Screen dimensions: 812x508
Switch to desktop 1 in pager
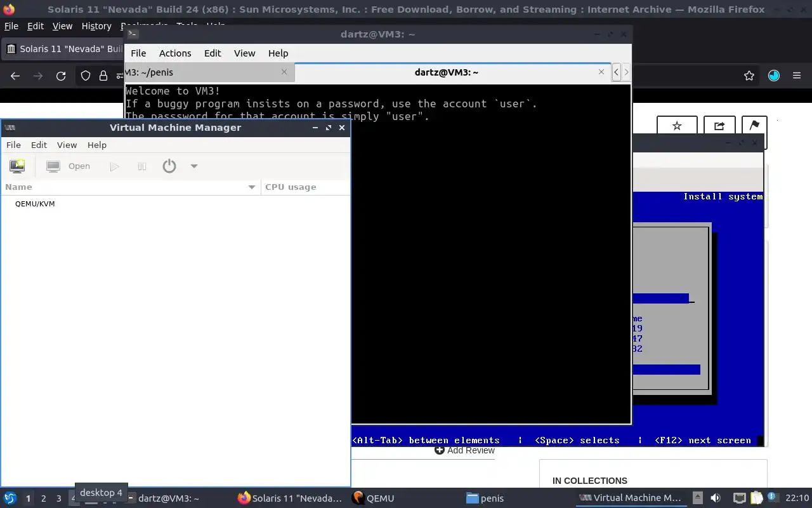(x=28, y=498)
